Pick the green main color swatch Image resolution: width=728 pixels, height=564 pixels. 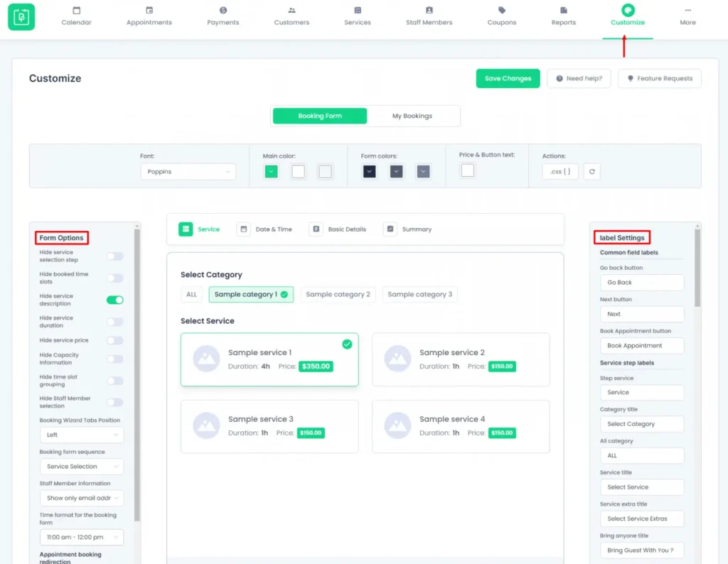[x=271, y=171]
